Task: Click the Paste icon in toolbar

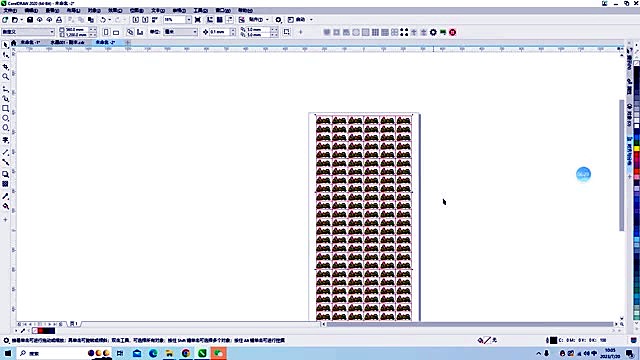Action: click(91, 20)
